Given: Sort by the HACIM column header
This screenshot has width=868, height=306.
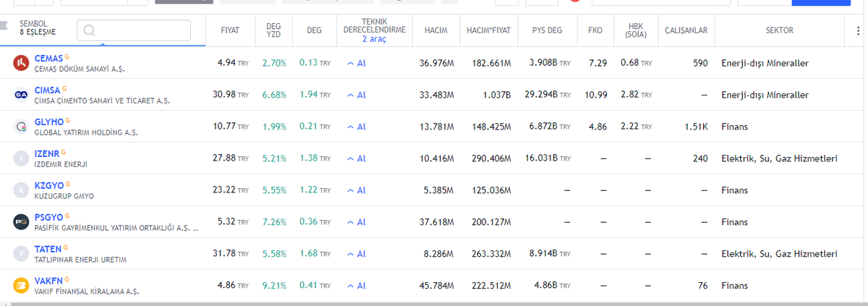Looking at the screenshot, I should (435, 30).
